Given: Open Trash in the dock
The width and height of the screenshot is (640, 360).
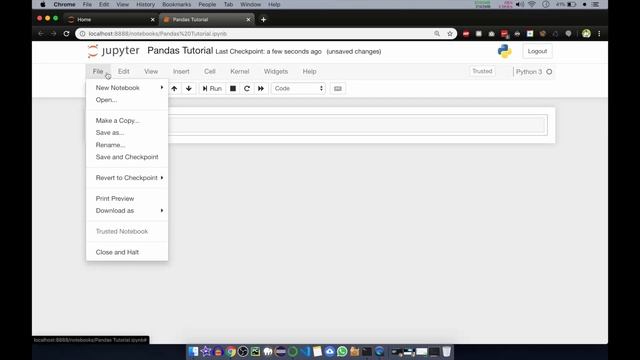Looking at the screenshot, I should pos(447,351).
